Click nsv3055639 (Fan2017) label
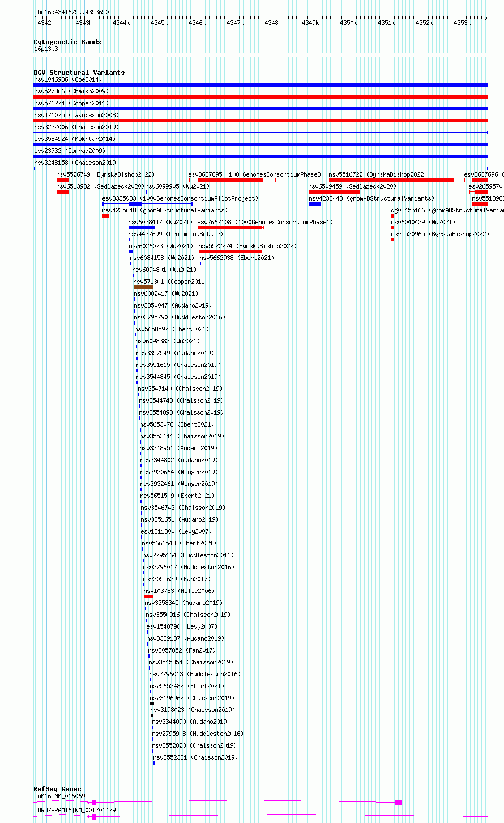The width and height of the screenshot is (504, 823). pos(177,579)
